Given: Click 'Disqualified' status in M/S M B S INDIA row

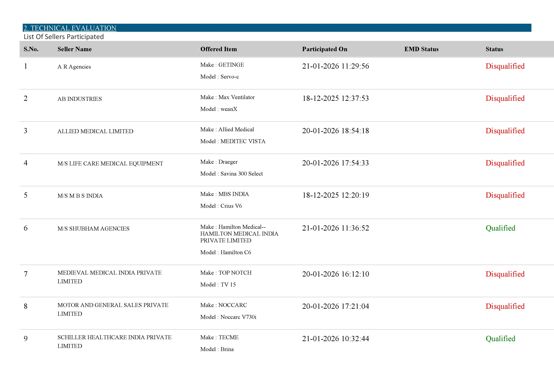Looking at the screenshot, I should click(x=505, y=195).
